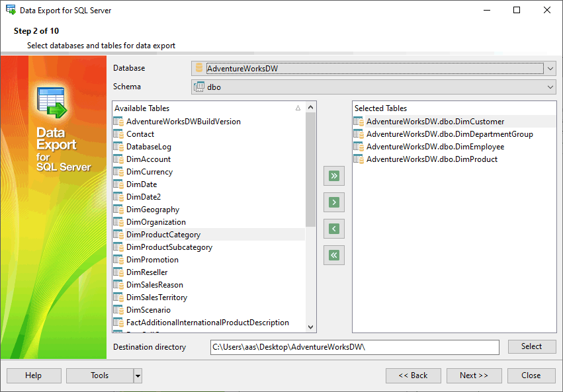Click the table icon beside DimGeography
This screenshot has height=392, width=563.
118,210
